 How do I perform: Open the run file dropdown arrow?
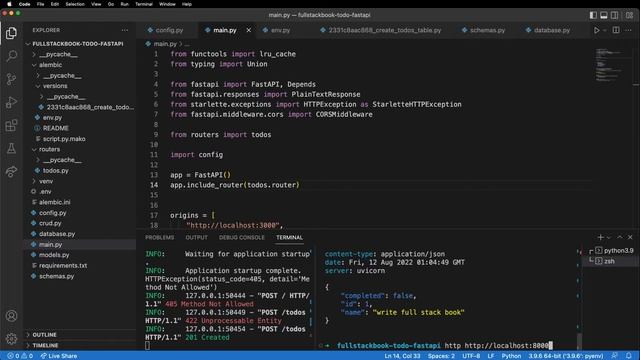coord(605,30)
